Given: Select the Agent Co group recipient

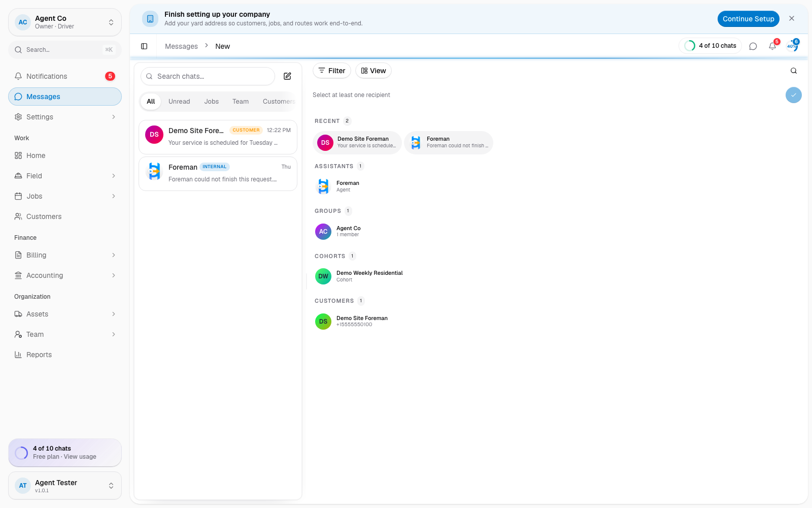Looking at the screenshot, I should point(339,232).
